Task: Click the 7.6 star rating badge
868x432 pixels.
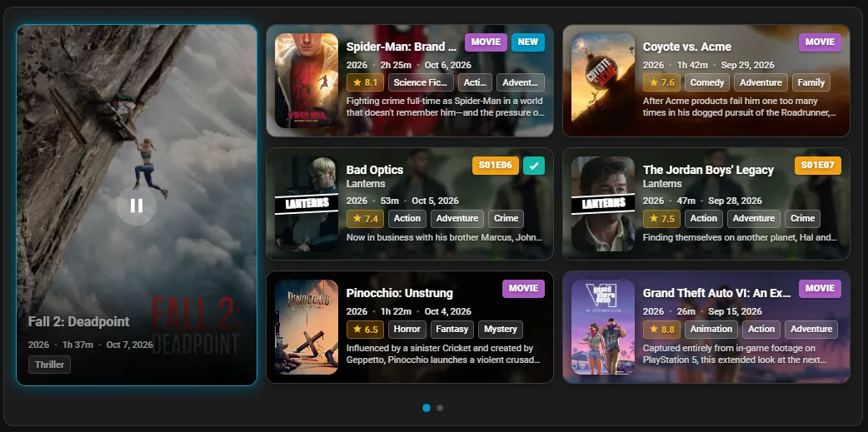Action: pyautogui.click(x=661, y=82)
